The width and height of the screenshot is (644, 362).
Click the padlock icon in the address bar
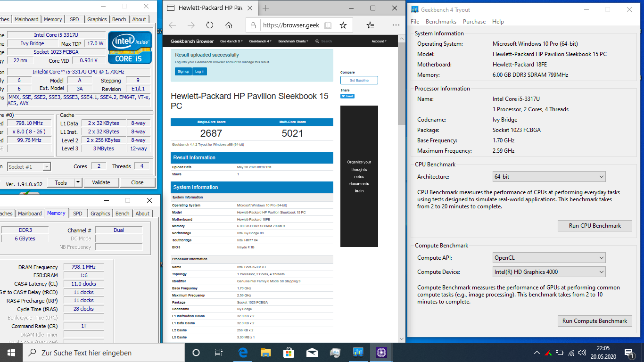point(253,25)
